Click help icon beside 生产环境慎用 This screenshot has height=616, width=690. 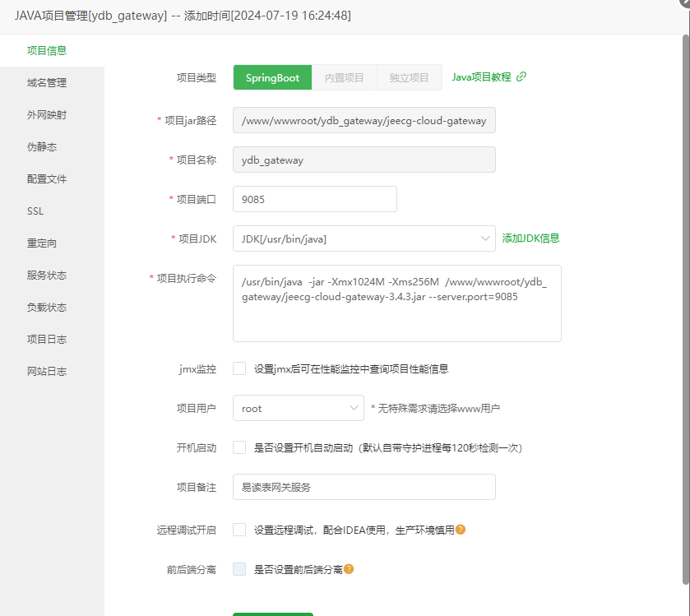point(461,530)
